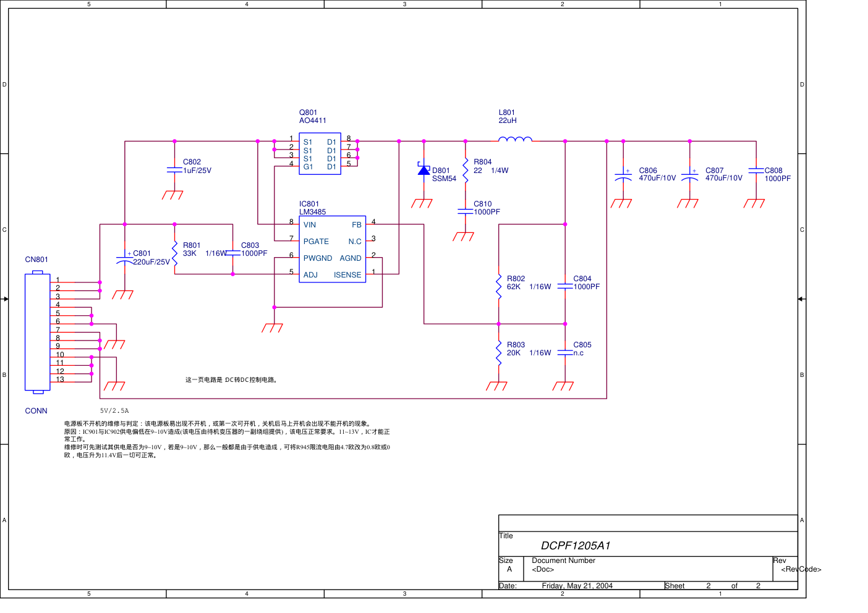868x613 pixels.
Task: Select the C810 1000PF capacitor symbol
Action: tap(466, 211)
